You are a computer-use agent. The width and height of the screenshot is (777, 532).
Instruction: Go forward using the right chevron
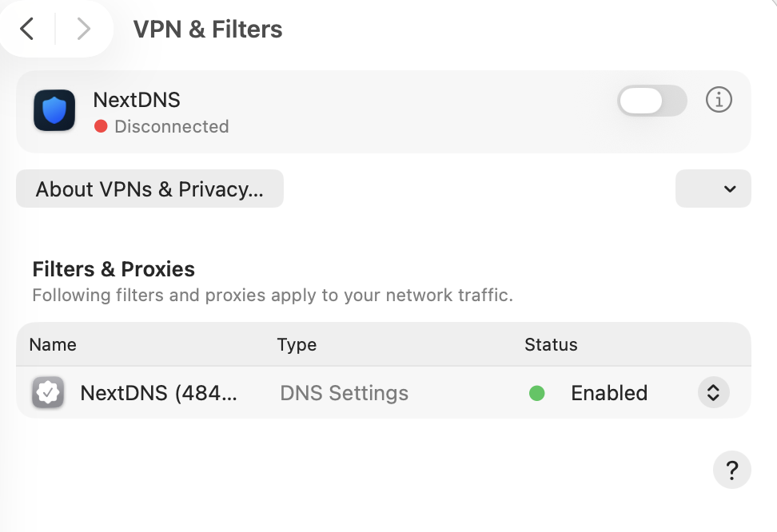83,30
